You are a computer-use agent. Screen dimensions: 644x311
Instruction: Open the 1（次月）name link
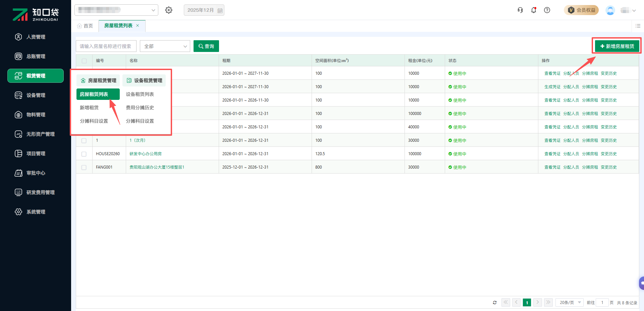(138, 140)
